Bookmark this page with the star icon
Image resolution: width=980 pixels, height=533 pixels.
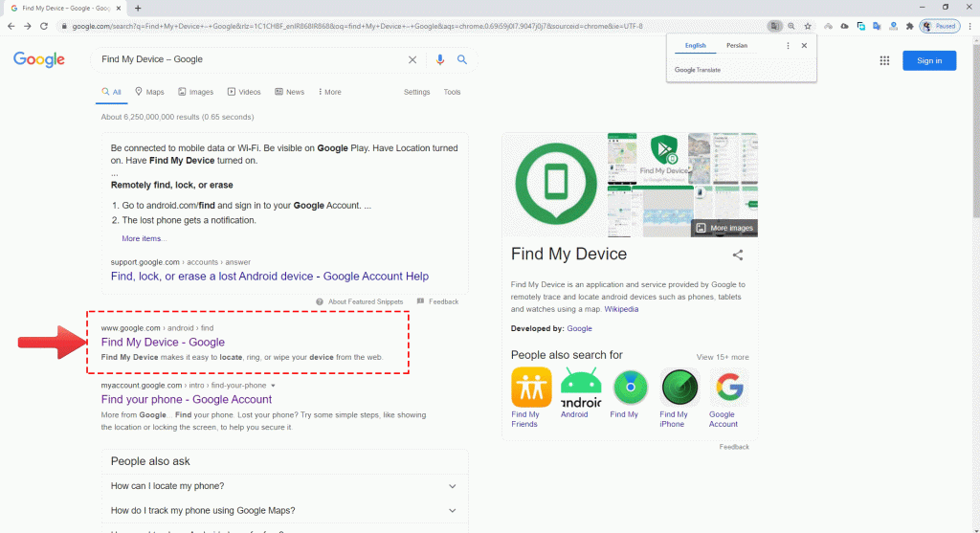click(x=808, y=26)
